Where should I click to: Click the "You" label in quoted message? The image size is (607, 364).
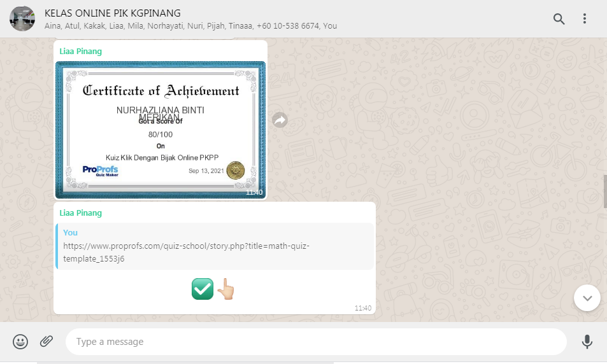coord(70,233)
